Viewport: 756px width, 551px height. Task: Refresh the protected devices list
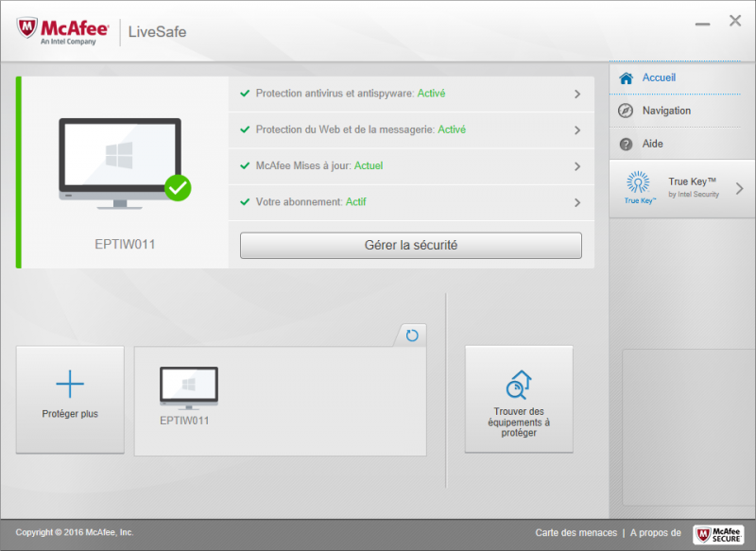[411, 334]
